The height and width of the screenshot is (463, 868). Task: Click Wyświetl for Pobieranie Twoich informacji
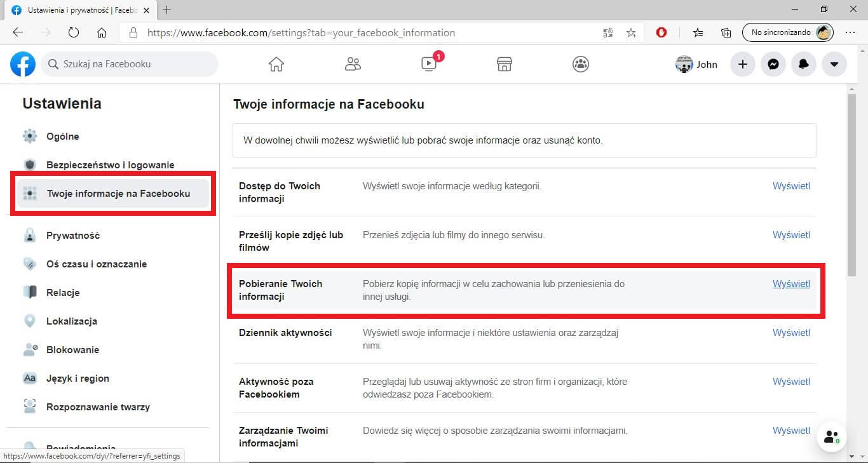[x=791, y=284]
